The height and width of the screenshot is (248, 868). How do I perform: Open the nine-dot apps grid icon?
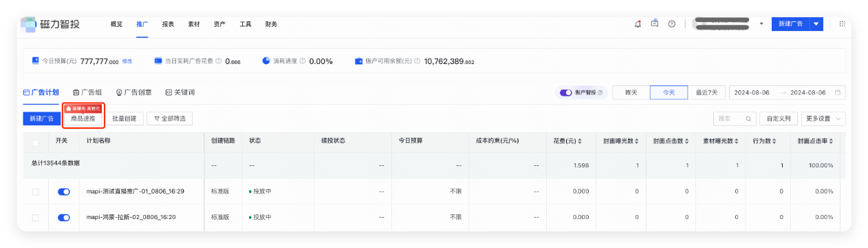(x=842, y=24)
